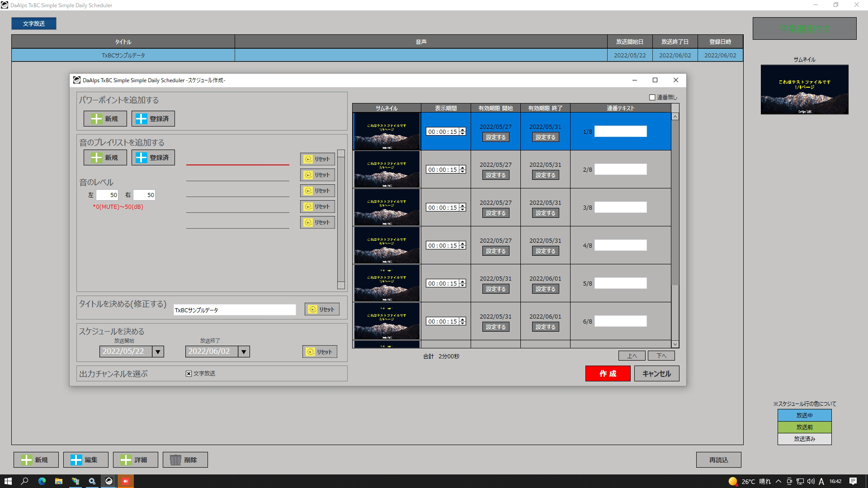Screen dimensions: 868x488
Task: Select the 文字放送 tab in main window
Action: (x=34, y=23)
